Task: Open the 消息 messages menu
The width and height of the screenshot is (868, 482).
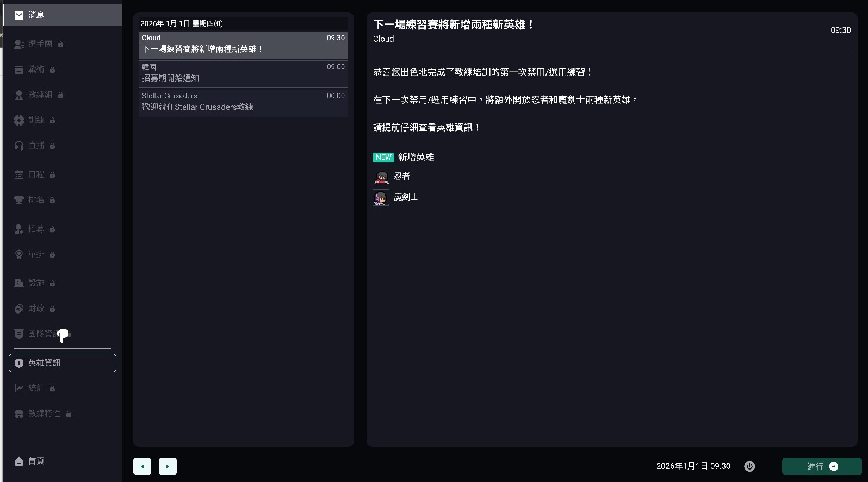Action: [x=63, y=15]
